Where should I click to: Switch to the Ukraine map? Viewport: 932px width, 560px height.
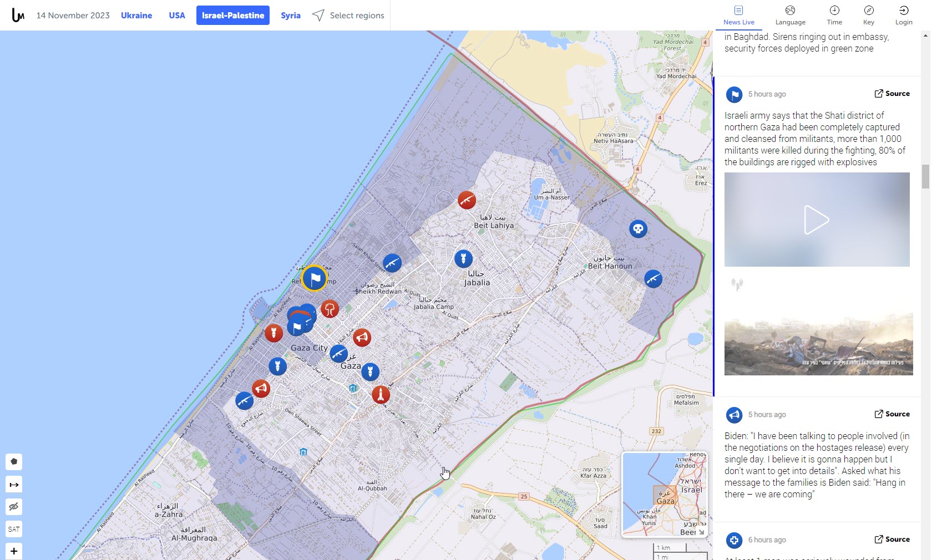(136, 16)
